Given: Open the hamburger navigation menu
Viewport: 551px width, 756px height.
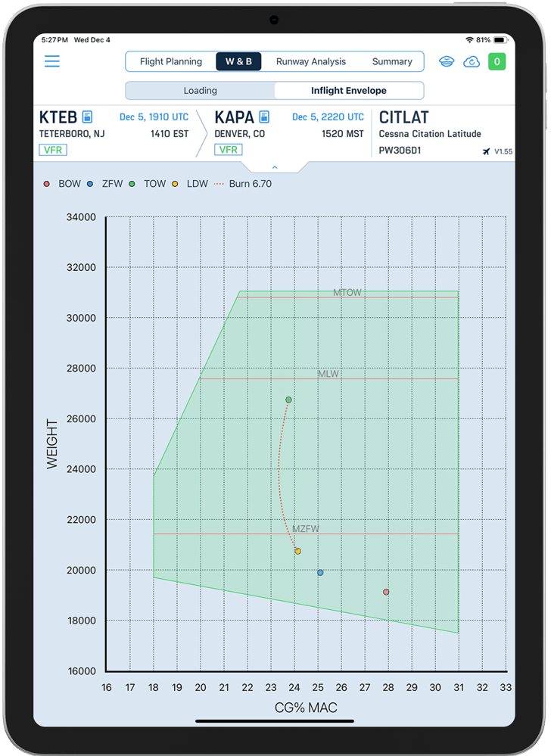Looking at the screenshot, I should 52,62.
